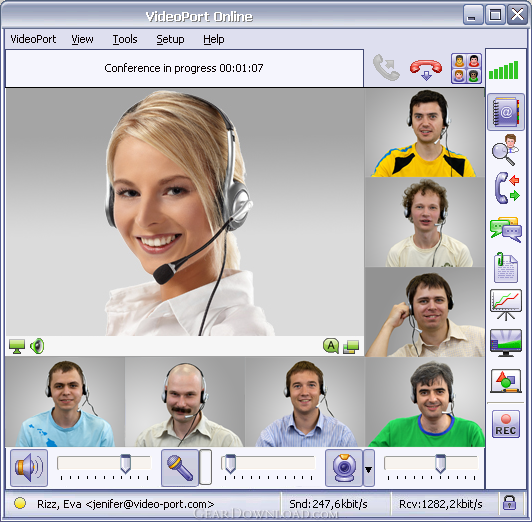Expand the webcam dropdown arrow
The image size is (532, 522).
point(369,468)
